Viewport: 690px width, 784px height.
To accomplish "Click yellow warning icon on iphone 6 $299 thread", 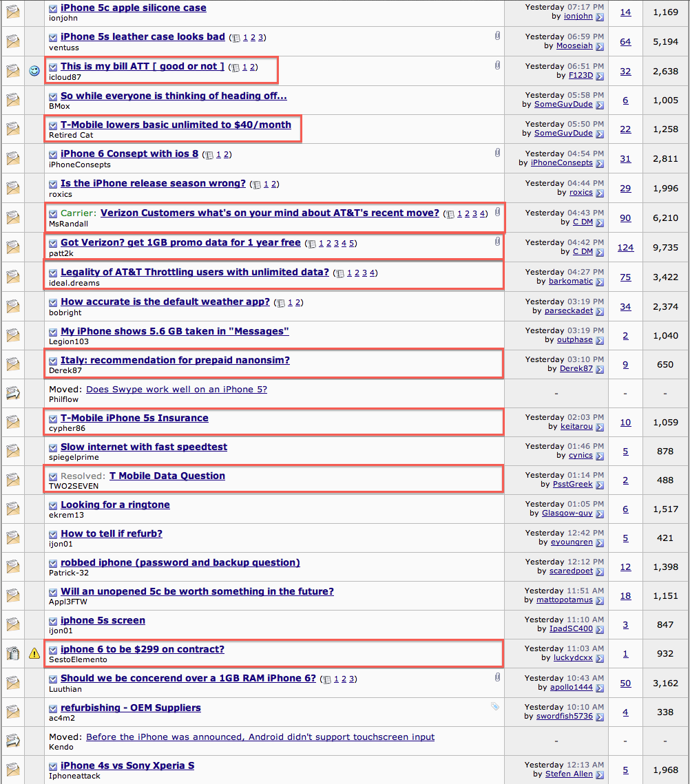I will click(x=34, y=653).
